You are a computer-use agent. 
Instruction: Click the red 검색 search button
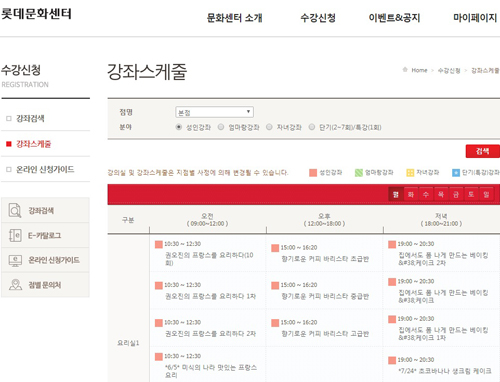(482, 151)
